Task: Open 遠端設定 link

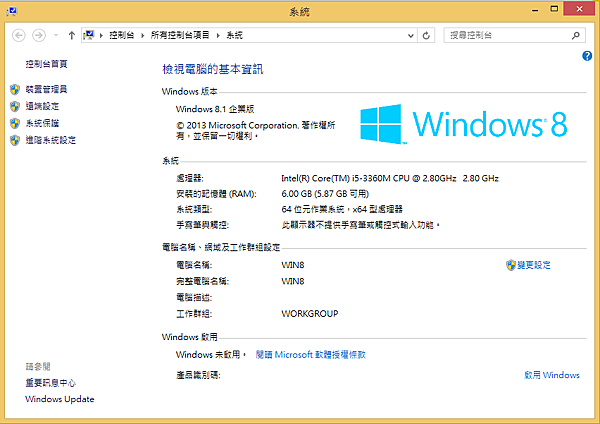Action: coord(42,106)
